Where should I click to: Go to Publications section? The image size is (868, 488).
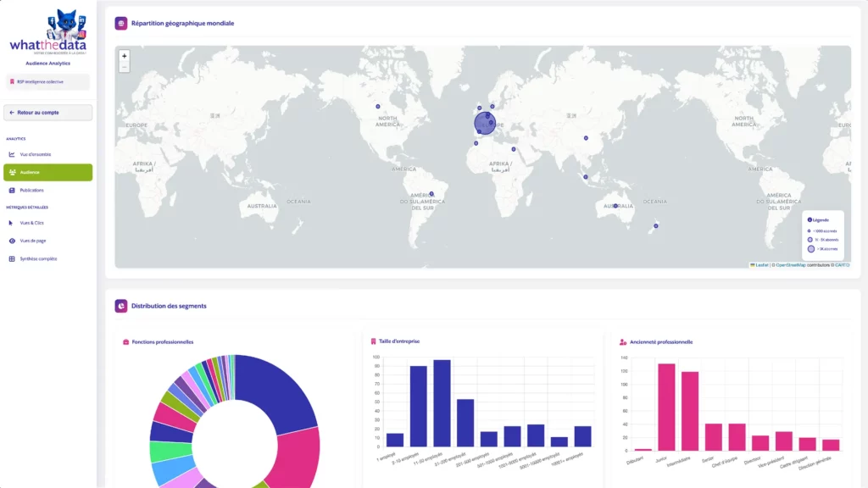(31, 190)
